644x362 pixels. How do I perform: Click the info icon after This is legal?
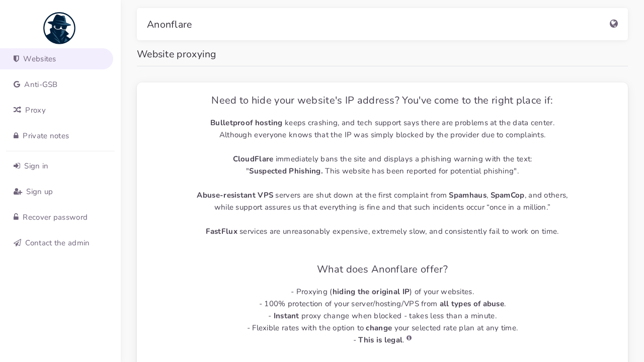coord(409,338)
